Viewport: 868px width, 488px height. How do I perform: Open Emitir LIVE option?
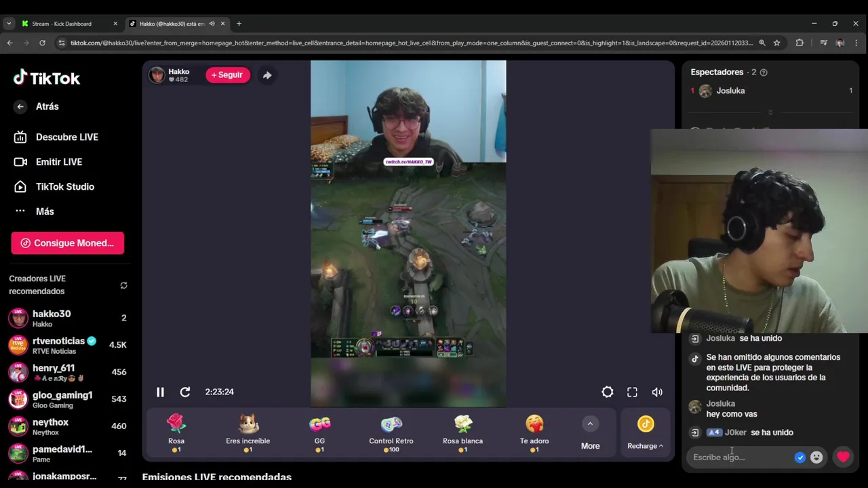pyautogui.click(x=47, y=162)
